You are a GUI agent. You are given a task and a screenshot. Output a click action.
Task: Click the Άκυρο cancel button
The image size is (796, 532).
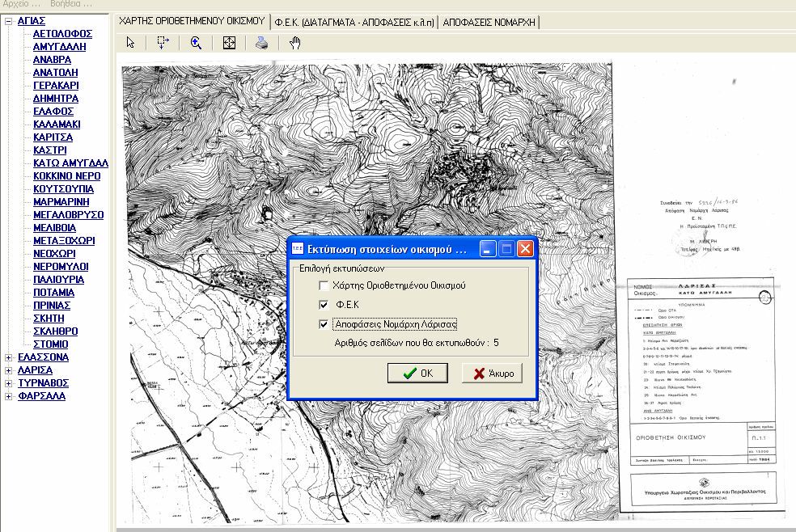492,373
